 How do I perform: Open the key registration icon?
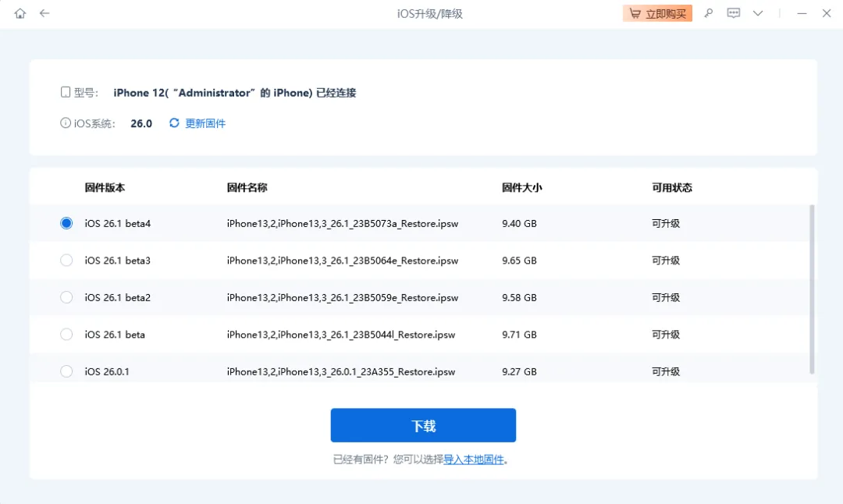709,13
